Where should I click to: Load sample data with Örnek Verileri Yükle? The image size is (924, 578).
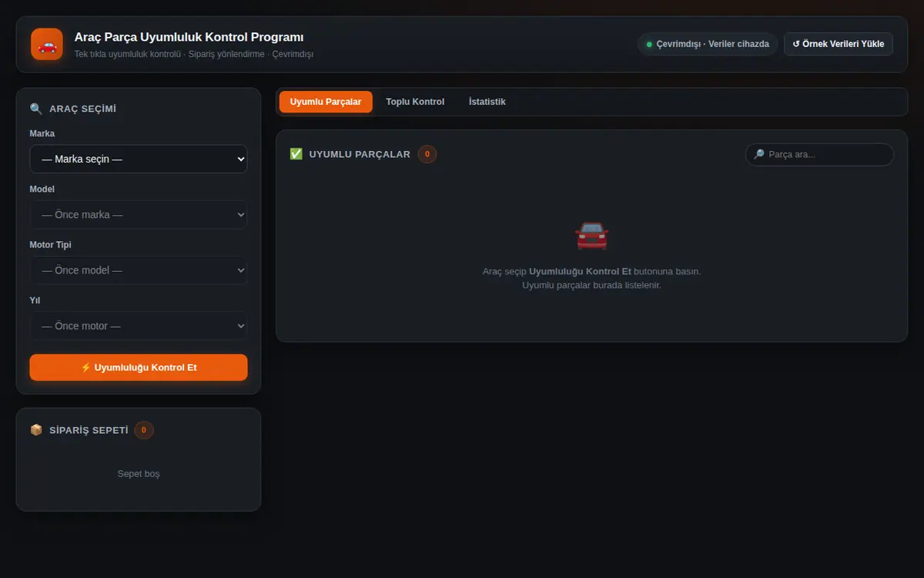839,44
